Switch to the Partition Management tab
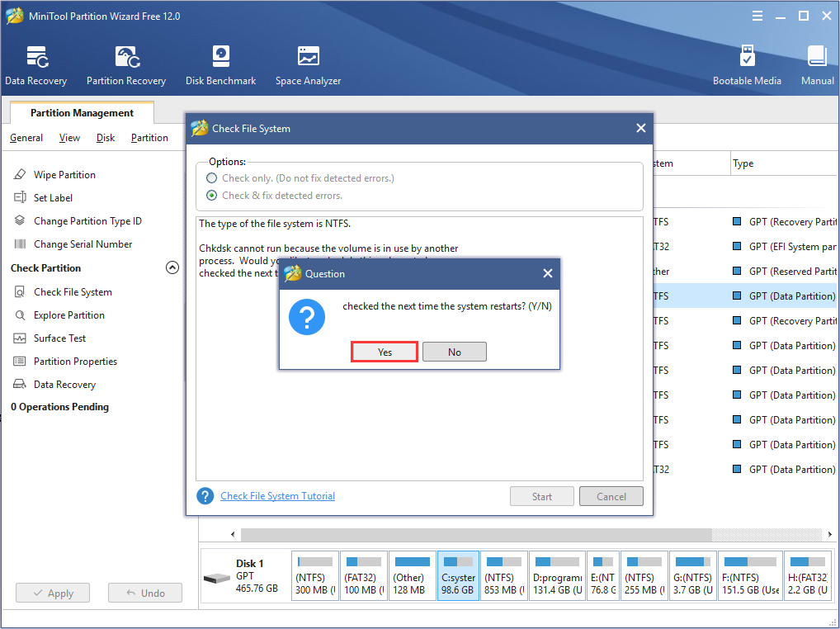The width and height of the screenshot is (840, 629). click(x=82, y=113)
